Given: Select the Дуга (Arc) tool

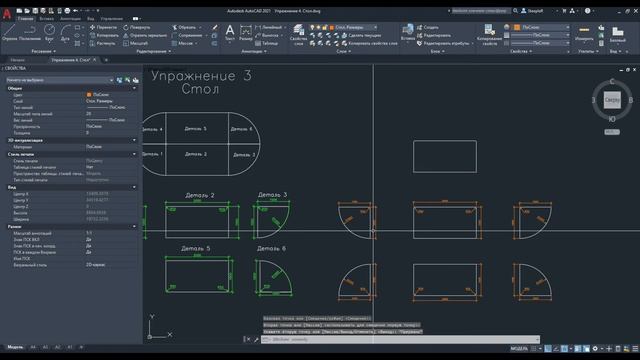Looking at the screenshot, I should pos(65,32).
